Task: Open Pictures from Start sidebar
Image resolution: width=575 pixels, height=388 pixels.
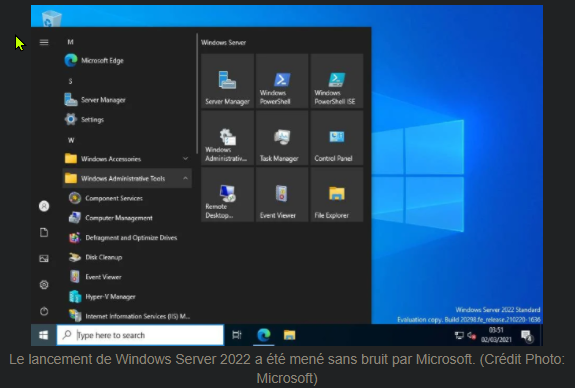Action: [x=44, y=259]
